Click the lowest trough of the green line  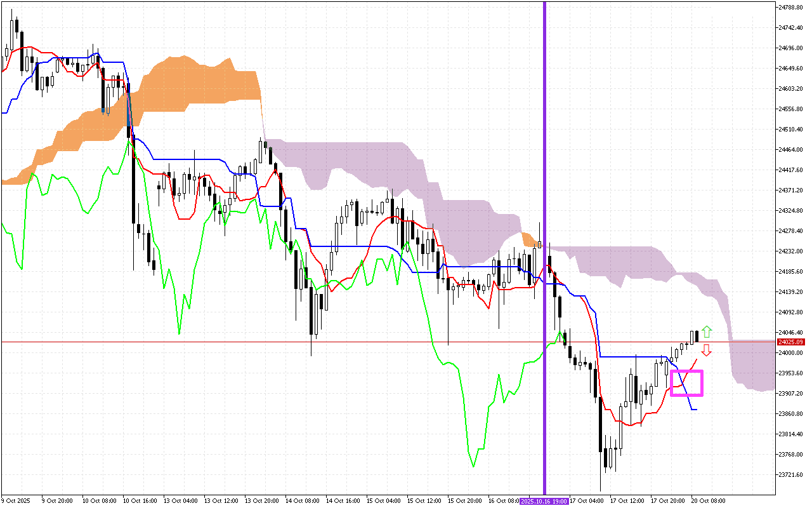(x=473, y=465)
